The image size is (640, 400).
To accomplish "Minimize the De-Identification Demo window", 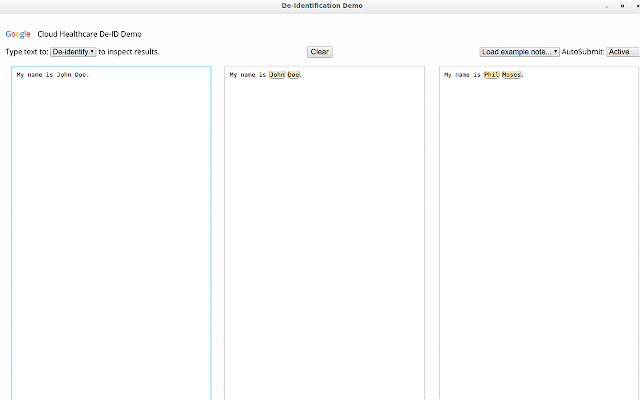I will pyautogui.click(x=607, y=6).
